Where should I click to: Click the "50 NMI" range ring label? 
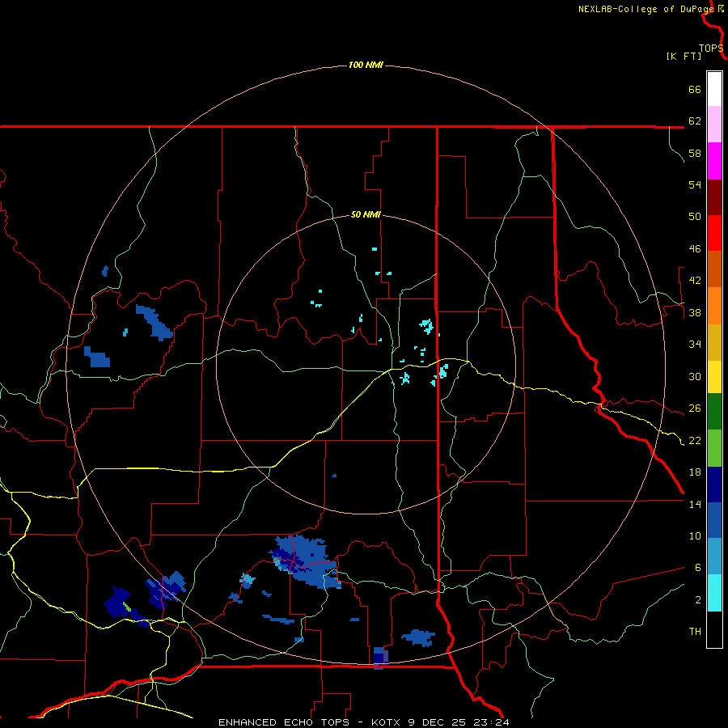[x=366, y=214]
